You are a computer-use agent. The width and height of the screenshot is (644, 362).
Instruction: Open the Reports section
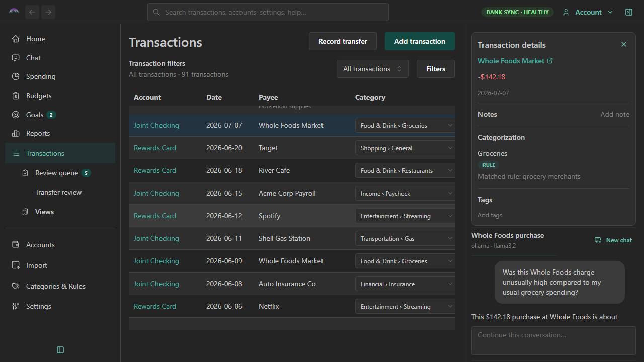60,133
